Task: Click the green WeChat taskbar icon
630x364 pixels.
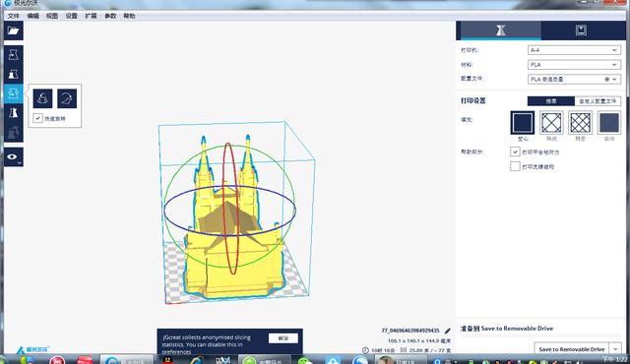Action: (x=304, y=360)
